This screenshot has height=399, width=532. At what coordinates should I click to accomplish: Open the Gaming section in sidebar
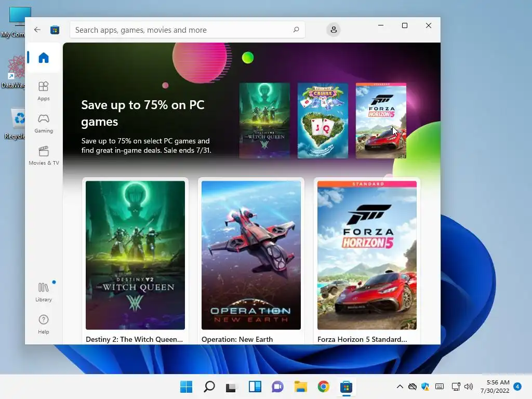coord(44,123)
